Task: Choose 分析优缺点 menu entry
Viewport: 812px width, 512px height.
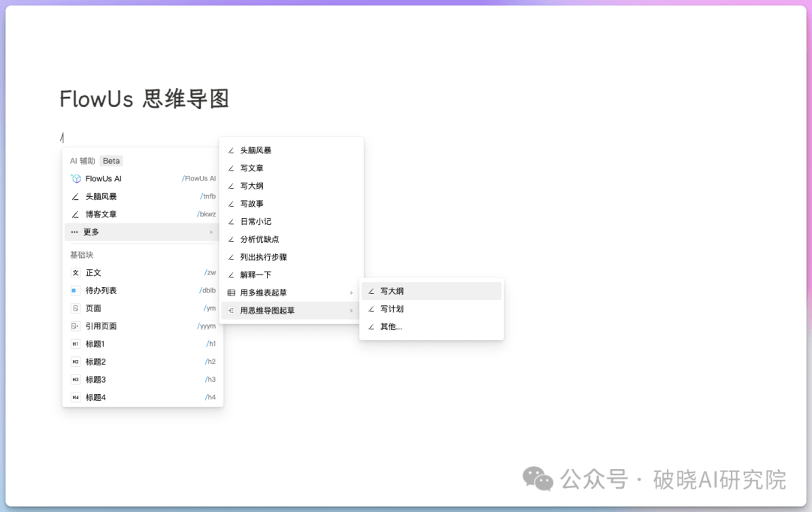Action: tap(291, 240)
